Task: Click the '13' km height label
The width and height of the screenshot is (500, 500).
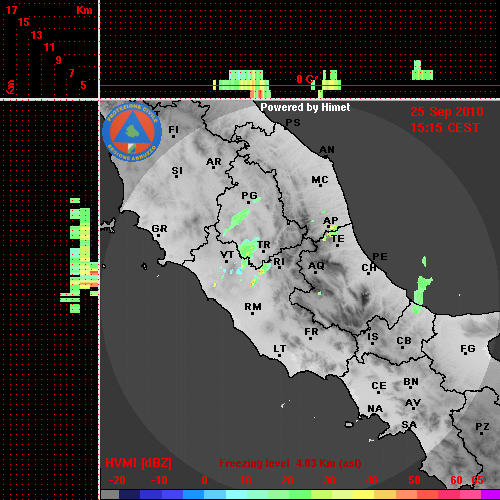Action: 37,35
